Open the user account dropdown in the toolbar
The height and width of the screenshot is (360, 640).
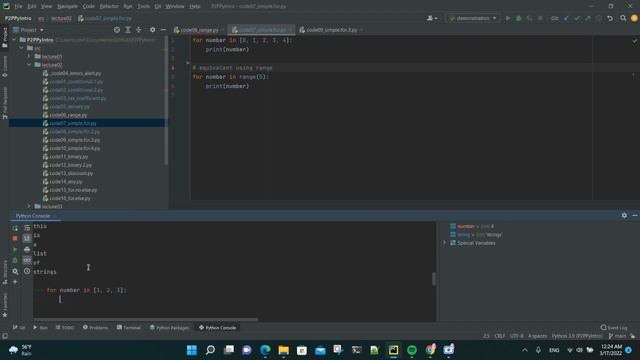pyautogui.click(x=432, y=18)
